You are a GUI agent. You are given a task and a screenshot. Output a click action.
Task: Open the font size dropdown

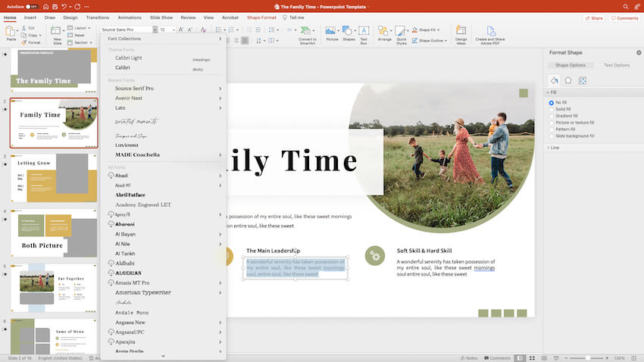coord(173,30)
